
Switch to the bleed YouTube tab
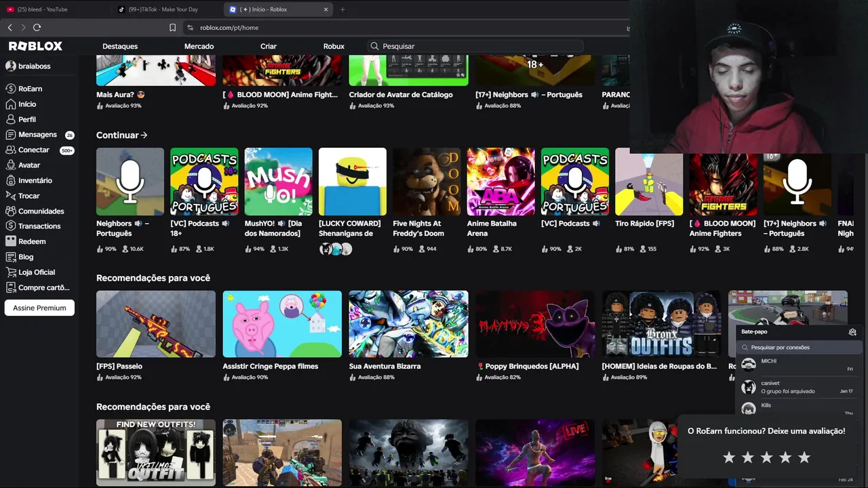click(x=56, y=9)
